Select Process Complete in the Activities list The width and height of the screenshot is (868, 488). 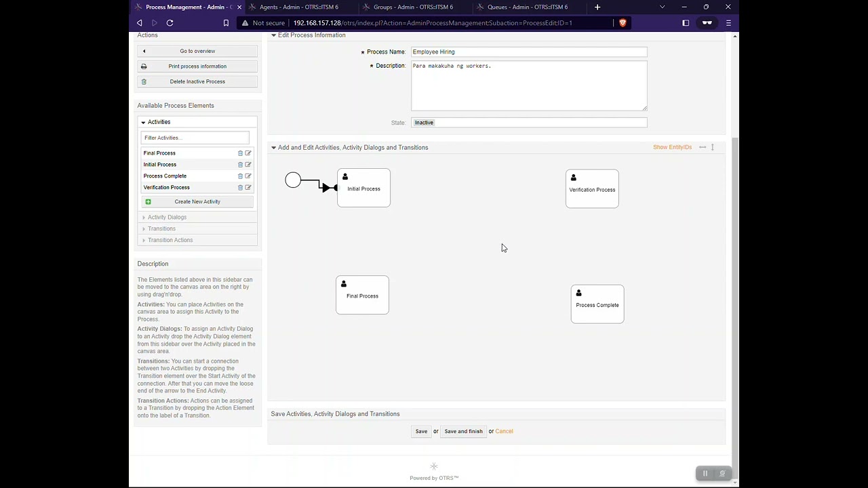click(165, 176)
